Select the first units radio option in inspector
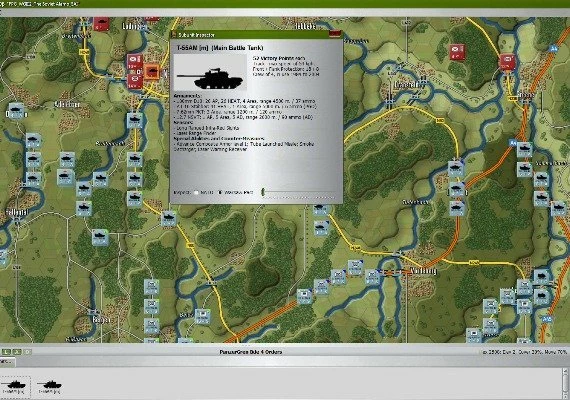The width and height of the screenshot is (570, 400). click(196, 192)
